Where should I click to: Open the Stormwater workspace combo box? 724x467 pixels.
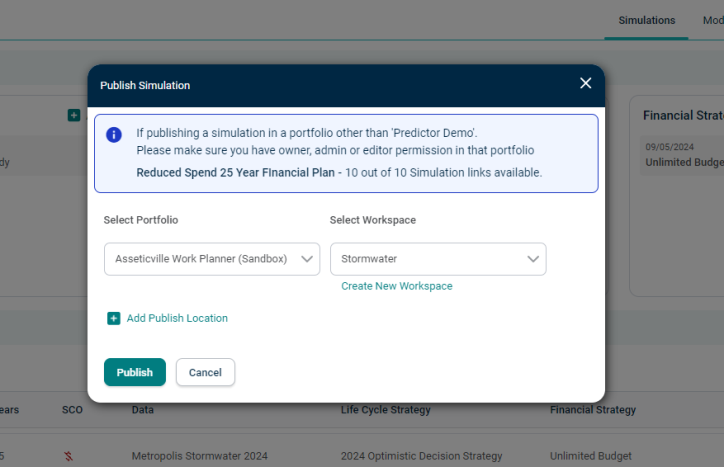[x=438, y=259]
